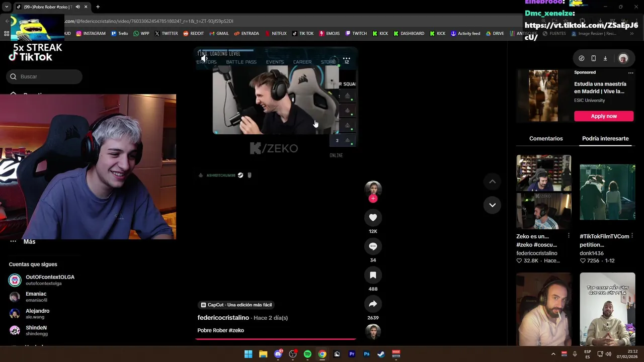The height and width of the screenshot is (362, 644).
Task: Mute the video with the speaker icon
Action: (204, 59)
